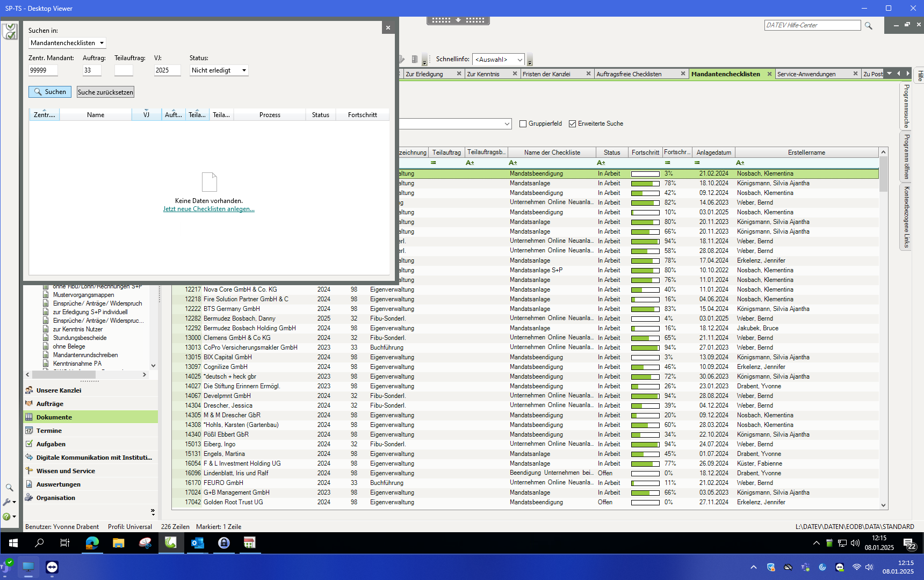Switch to the Auftragsfreie Checklisten tab
The width and height of the screenshot is (924, 580).
[629, 74]
